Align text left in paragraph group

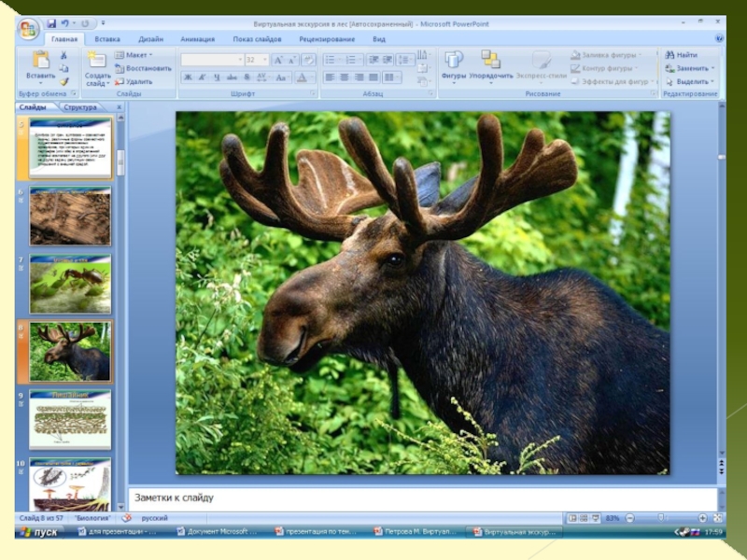click(331, 77)
